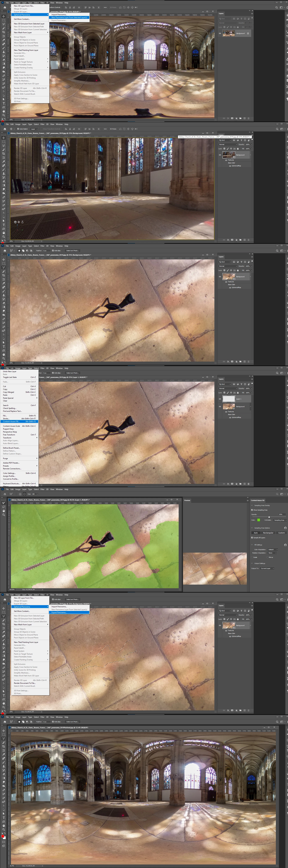This screenshot has width=288, height=868.
Task: Select Type tool in the 2019Patched window toolbar
Action: [x=3, y=817]
